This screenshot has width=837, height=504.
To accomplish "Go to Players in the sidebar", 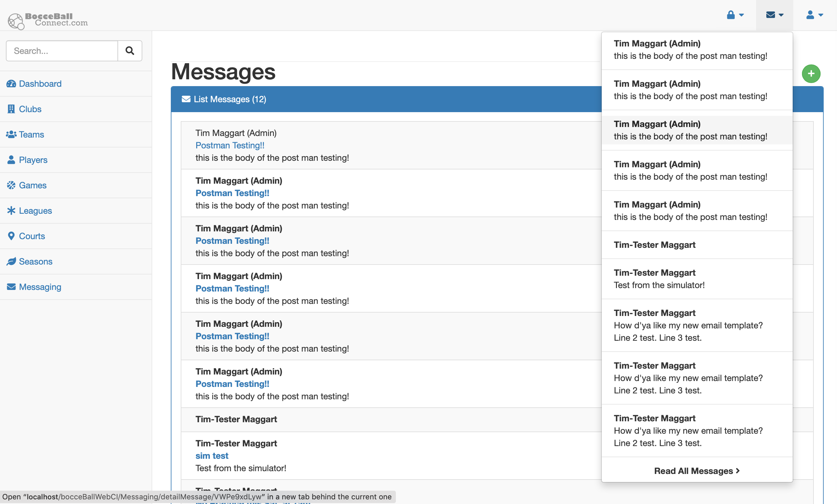I will [x=33, y=160].
